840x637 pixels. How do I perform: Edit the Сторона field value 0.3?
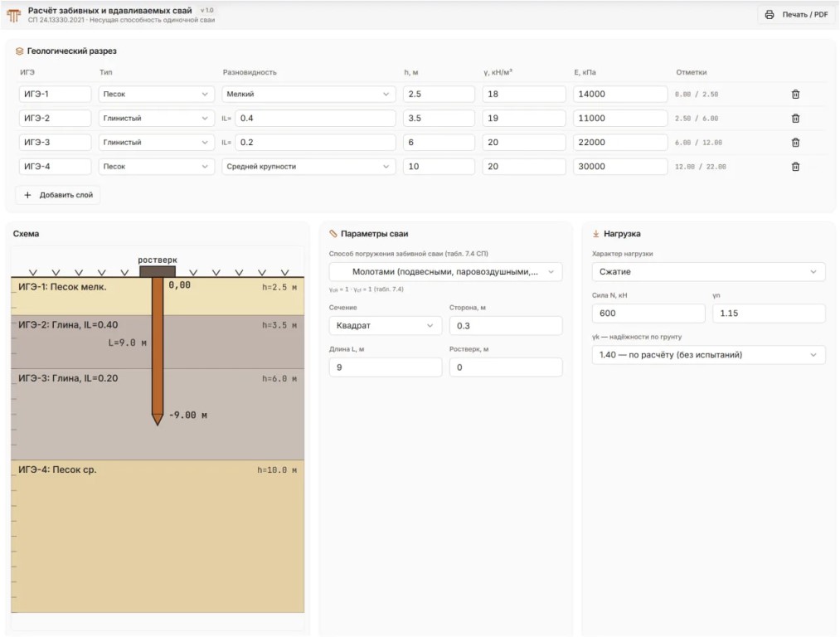(506, 325)
